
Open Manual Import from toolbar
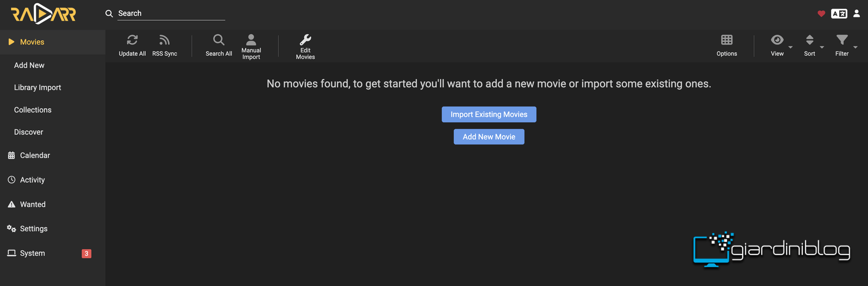pos(251,46)
